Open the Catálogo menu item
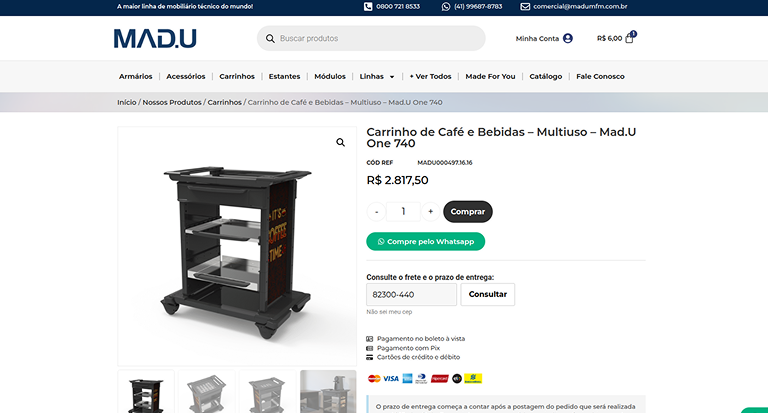This screenshot has height=413, width=768. [546, 76]
